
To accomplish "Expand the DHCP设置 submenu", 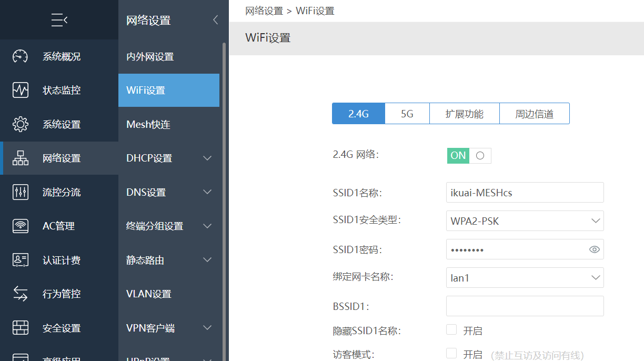I will tap(168, 158).
